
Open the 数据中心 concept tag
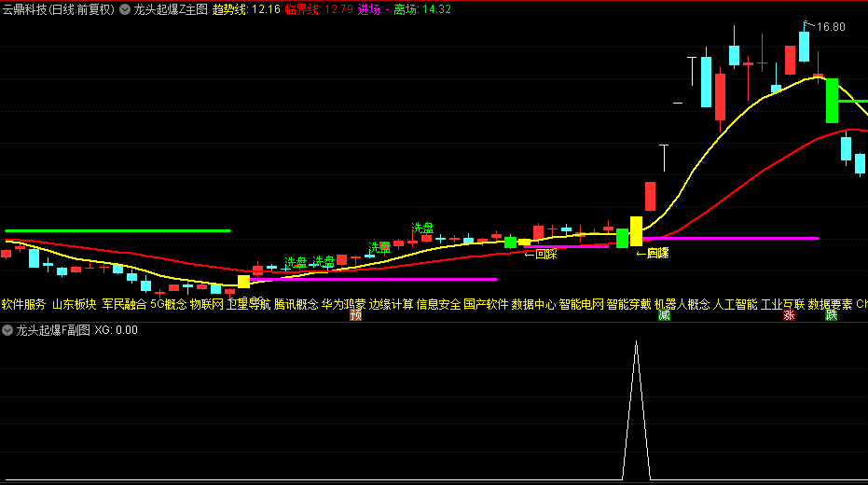[533, 304]
